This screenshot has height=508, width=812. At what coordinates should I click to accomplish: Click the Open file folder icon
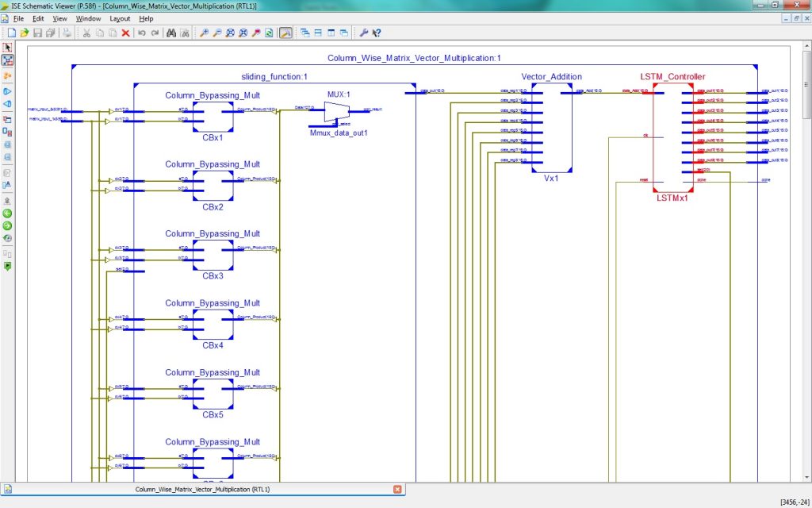click(x=24, y=33)
